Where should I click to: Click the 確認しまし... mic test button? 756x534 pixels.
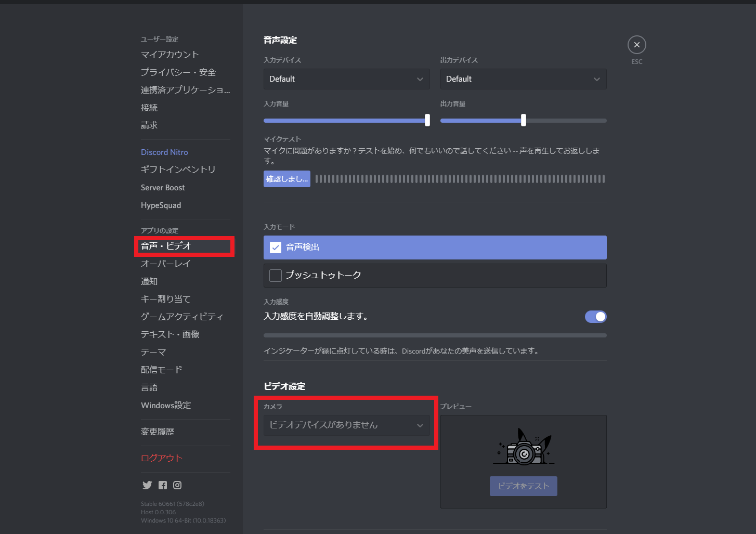coord(287,179)
